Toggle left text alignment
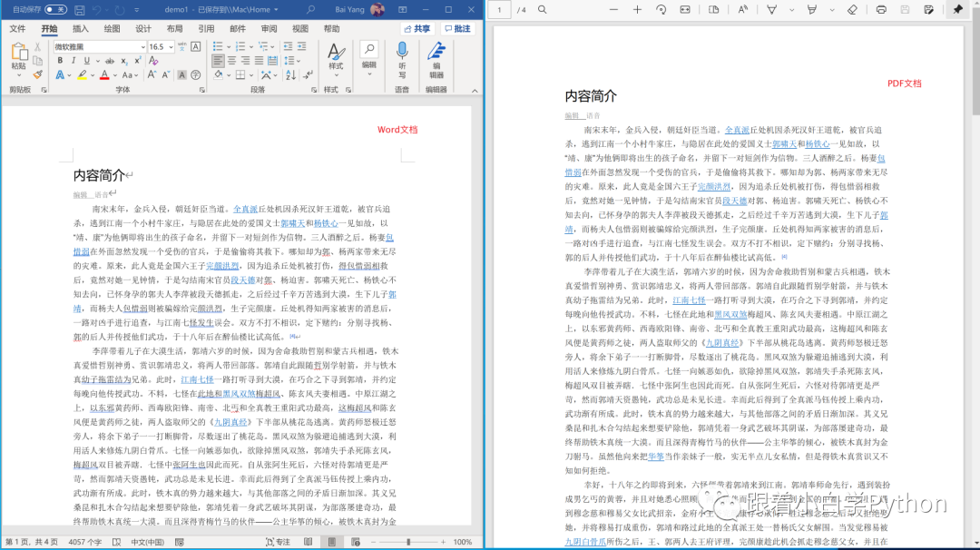This screenshot has width=980, height=550. (x=218, y=61)
